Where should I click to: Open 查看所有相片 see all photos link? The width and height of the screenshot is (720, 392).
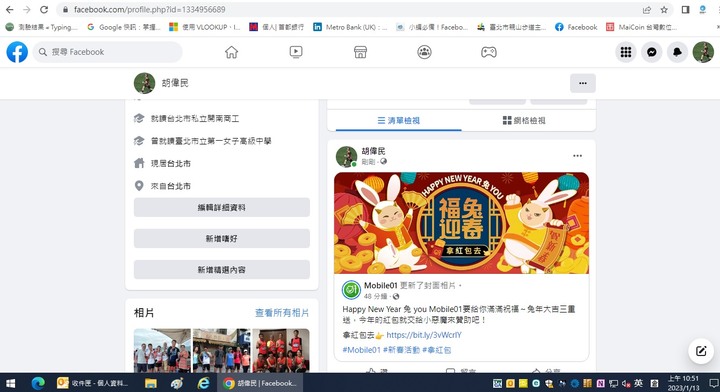click(282, 313)
